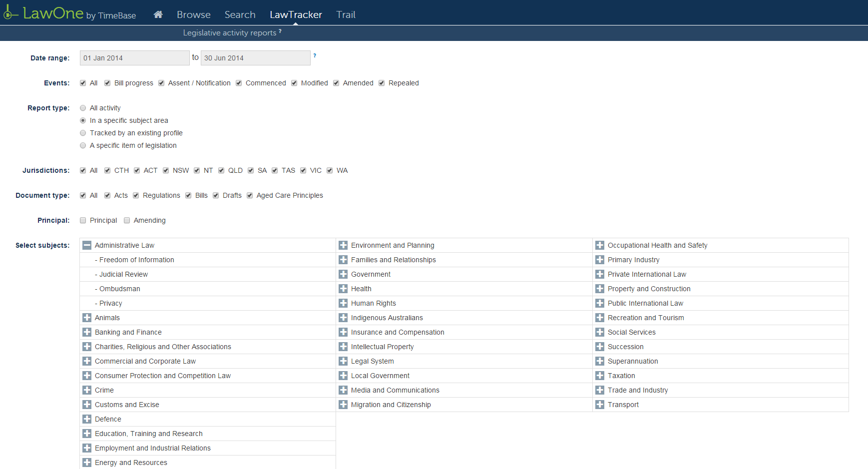
Task: Toggle the Repealed events checkbox
Action: 382,83
